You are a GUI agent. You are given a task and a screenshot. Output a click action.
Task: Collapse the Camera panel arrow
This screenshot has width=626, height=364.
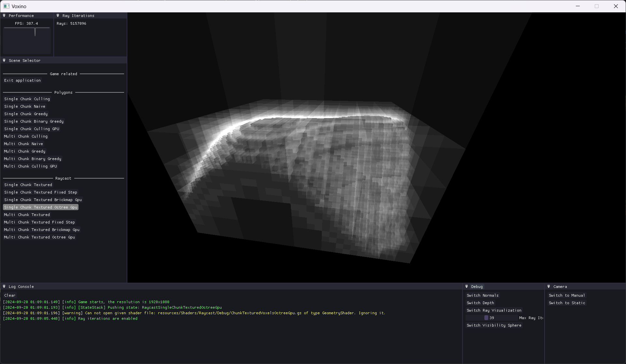click(549, 287)
